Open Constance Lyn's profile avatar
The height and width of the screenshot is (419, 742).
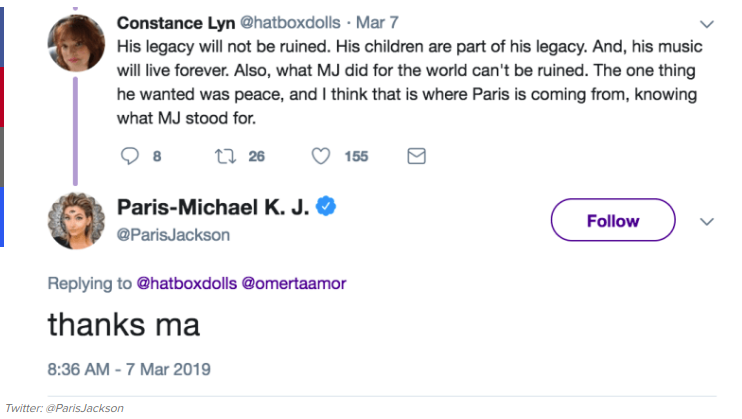pos(73,45)
